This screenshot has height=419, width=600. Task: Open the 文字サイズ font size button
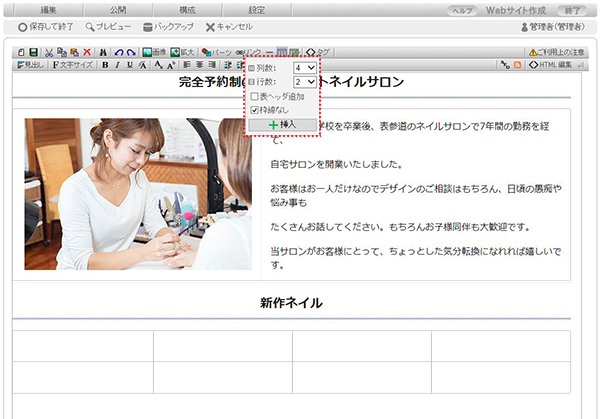(73, 65)
